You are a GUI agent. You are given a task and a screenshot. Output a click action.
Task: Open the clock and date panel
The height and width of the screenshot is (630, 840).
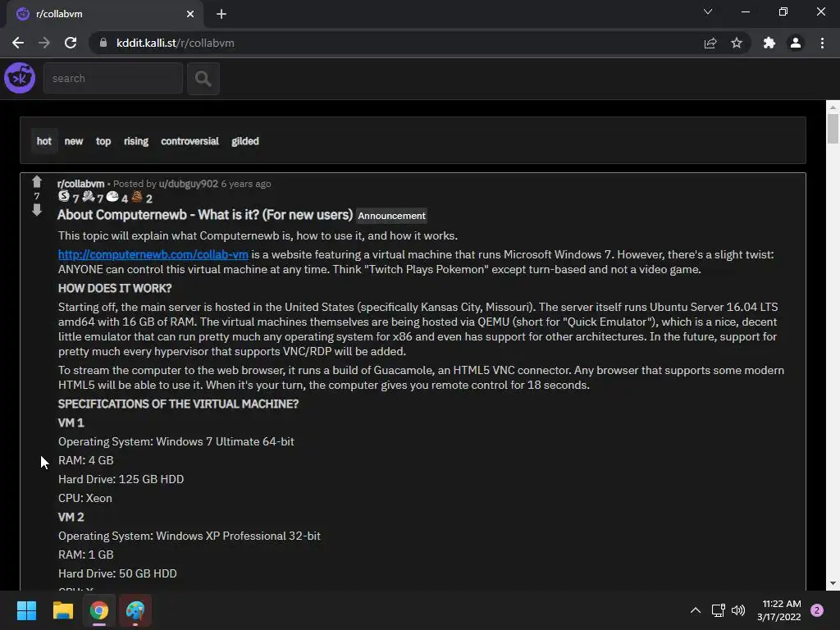[779, 610]
